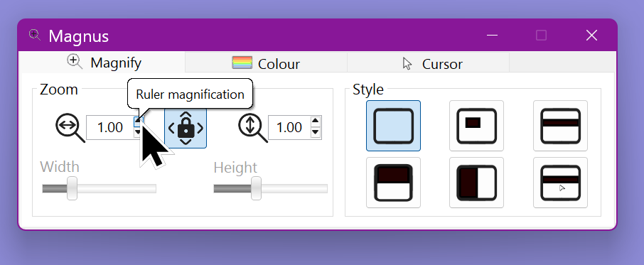This screenshot has height=265, width=644.
Task: Click the Width slider handle
Action: click(x=72, y=188)
